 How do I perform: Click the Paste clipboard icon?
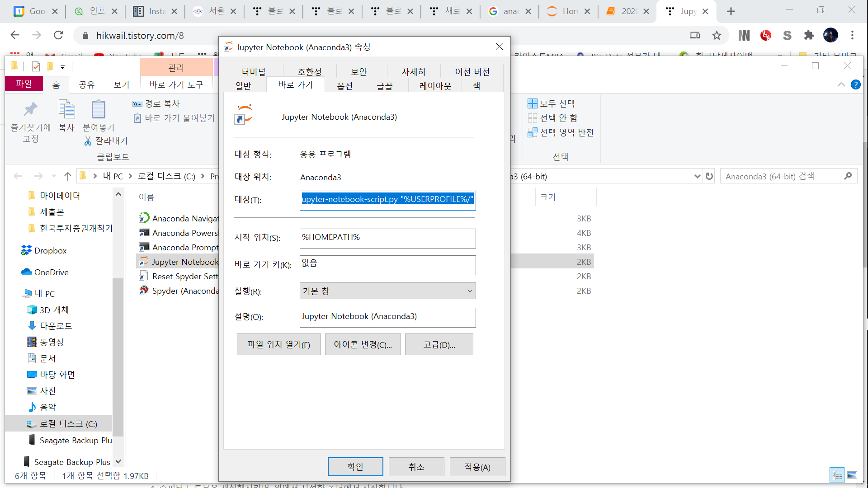[98, 110]
